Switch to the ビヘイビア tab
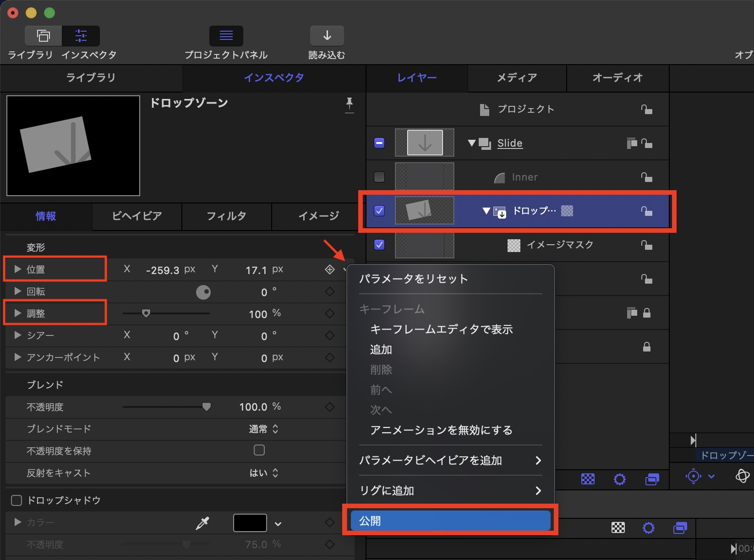 137,216
